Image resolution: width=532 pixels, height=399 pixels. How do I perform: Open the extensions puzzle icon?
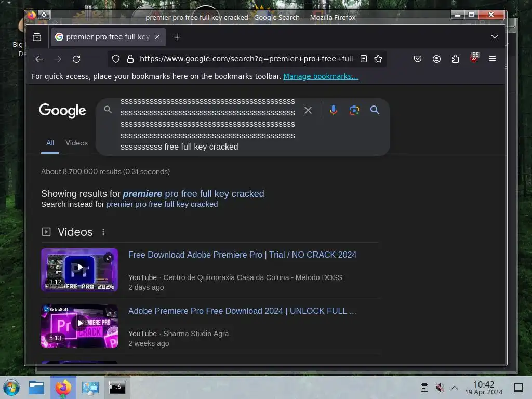click(x=455, y=59)
